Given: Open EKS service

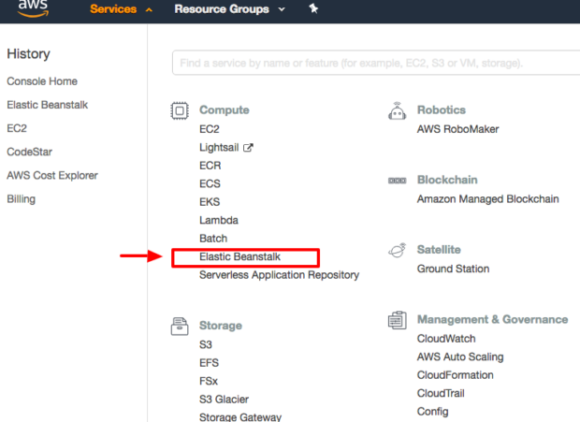Looking at the screenshot, I should [x=210, y=202].
